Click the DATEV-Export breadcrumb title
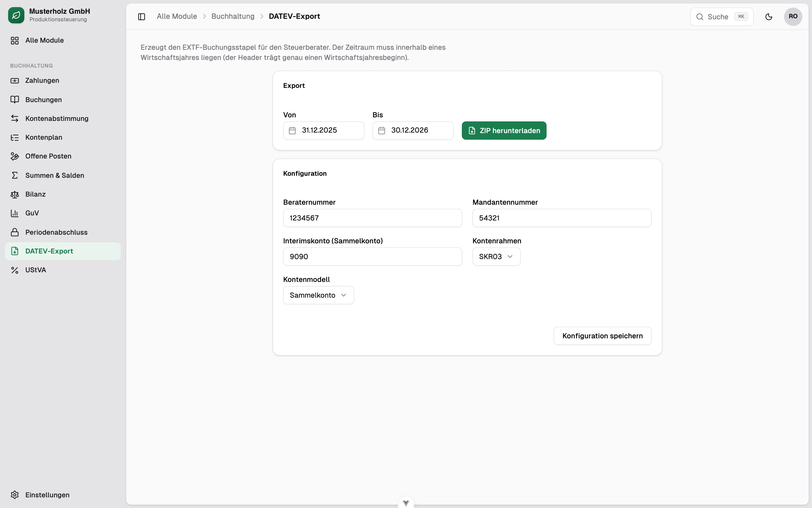 pyautogui.click(x=294, y=17)
